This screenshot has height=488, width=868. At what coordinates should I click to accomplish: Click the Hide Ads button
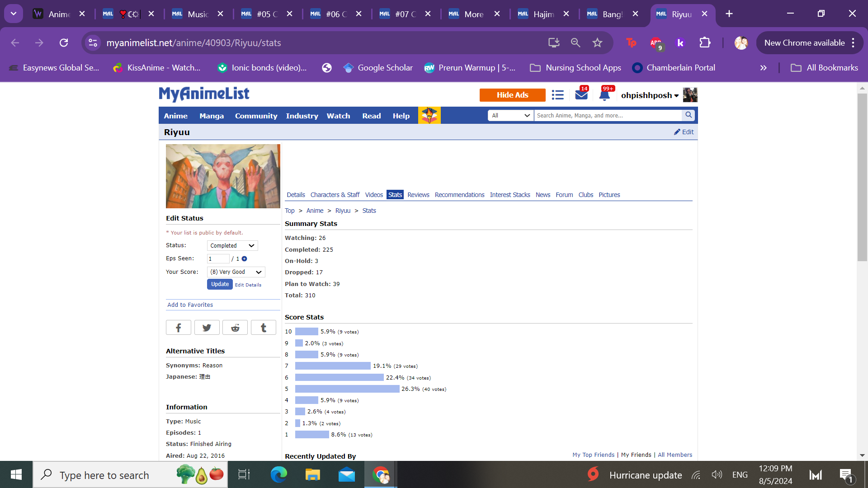coord(512,95)
